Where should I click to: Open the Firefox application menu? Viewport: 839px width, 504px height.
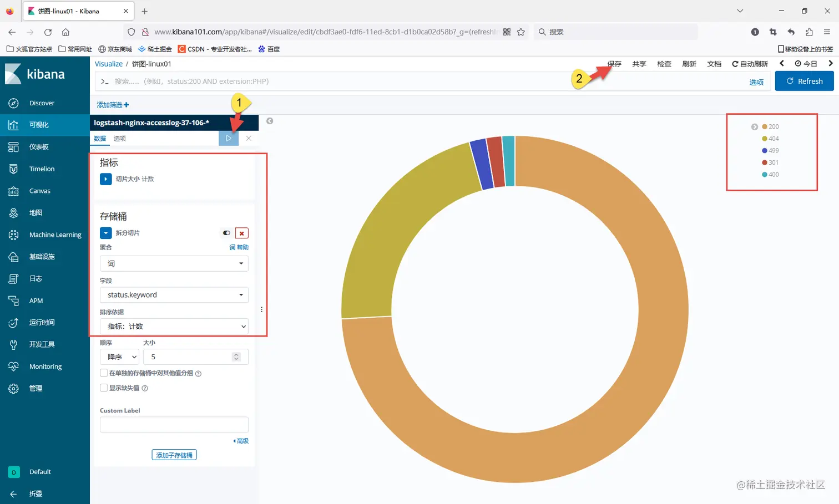coord(827,32)
